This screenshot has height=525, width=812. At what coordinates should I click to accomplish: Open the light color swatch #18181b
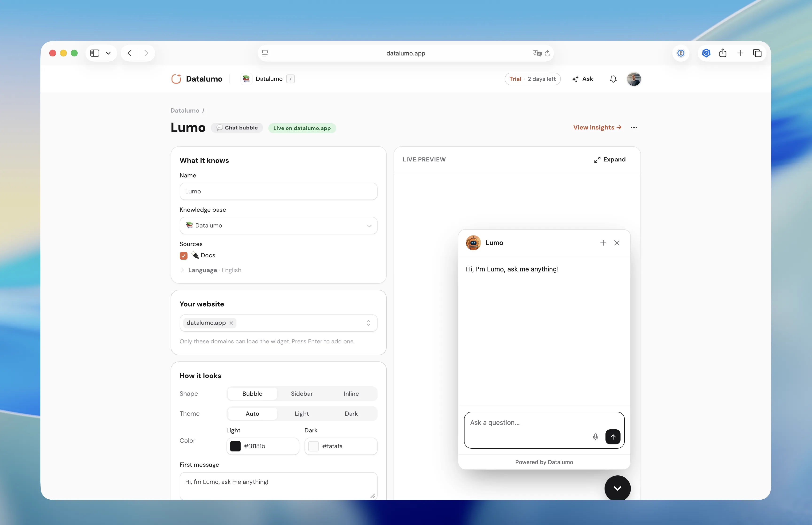[235, 446]
